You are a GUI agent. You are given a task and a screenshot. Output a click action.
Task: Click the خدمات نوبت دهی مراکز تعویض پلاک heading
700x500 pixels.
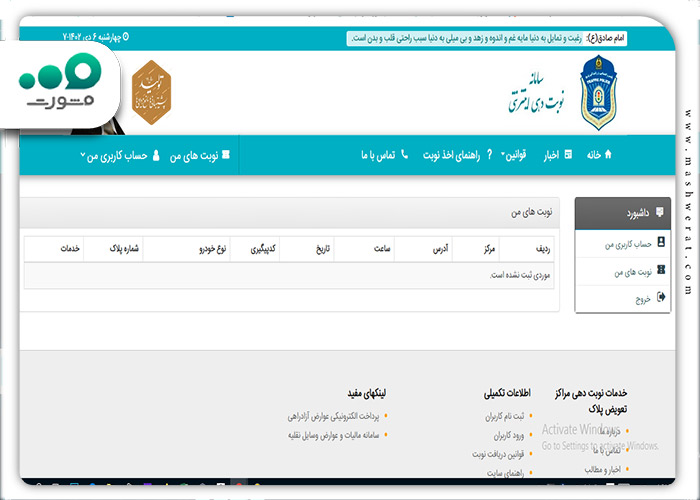[x=591, y=400]
